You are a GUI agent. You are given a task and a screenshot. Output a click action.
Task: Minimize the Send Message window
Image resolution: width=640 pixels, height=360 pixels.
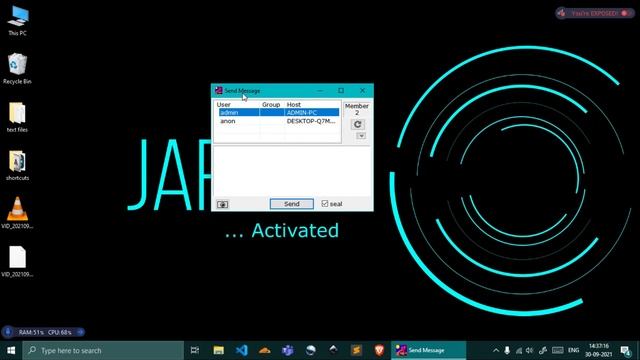pos(320,90)
